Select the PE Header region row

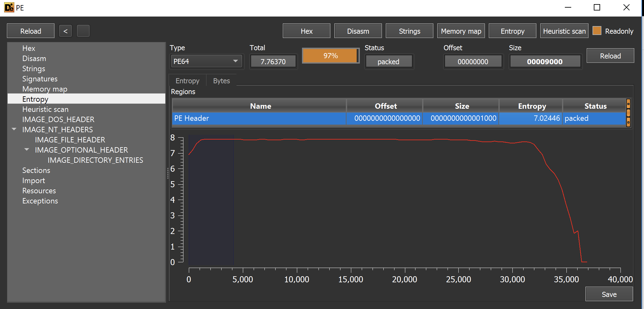[399, 118]
